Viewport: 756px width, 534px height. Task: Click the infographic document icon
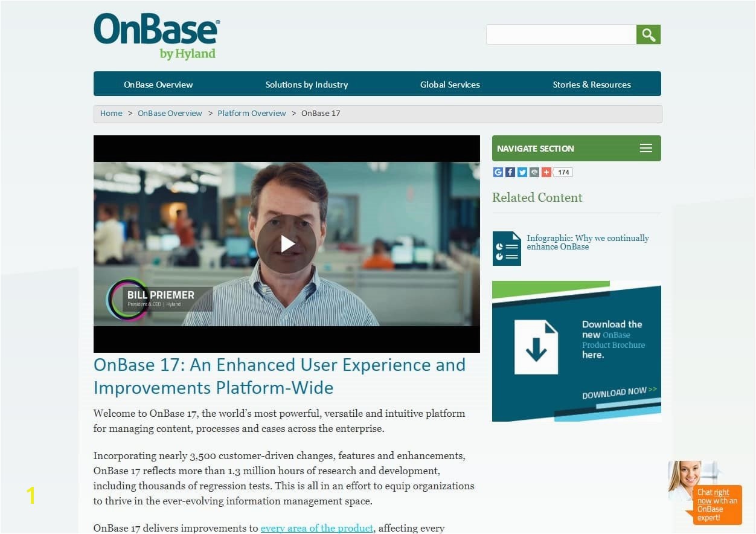[507, 248]
